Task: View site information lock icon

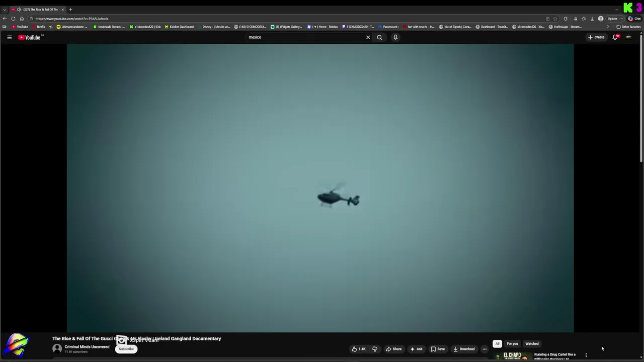Action: point(31,19)
